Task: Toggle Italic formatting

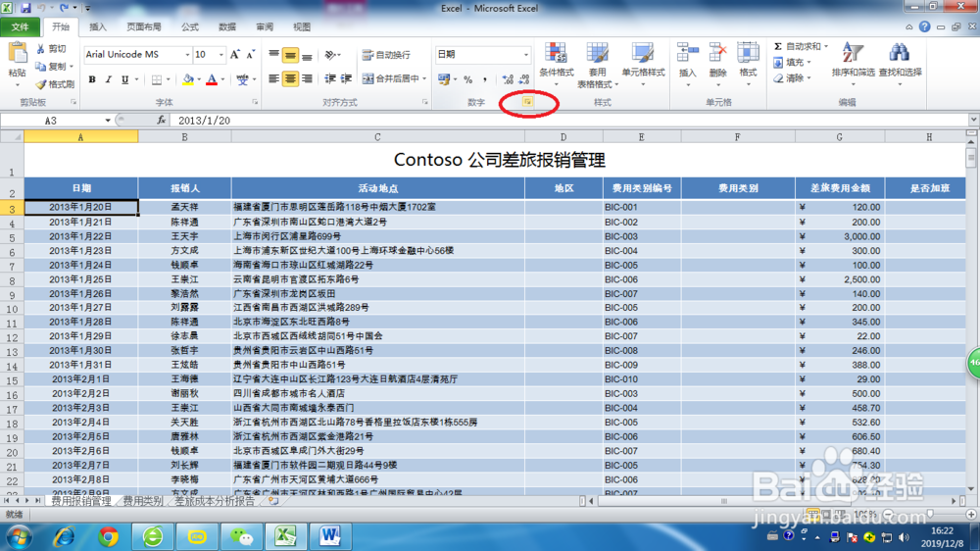Action: (x=108, y=79)
